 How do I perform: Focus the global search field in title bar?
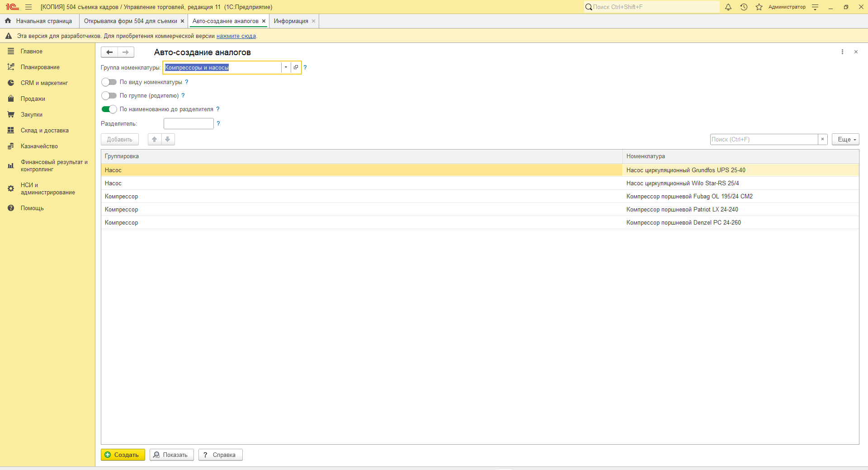tap(651, 7)
